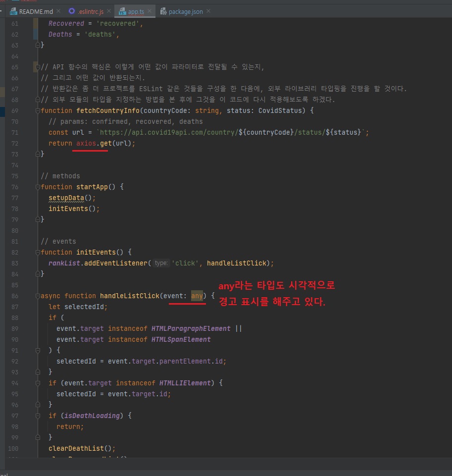Close the app.ts tab
Image resolution: width=452 pixels, height=476 pixels.
pyautogui.click(x=150, y=11)
